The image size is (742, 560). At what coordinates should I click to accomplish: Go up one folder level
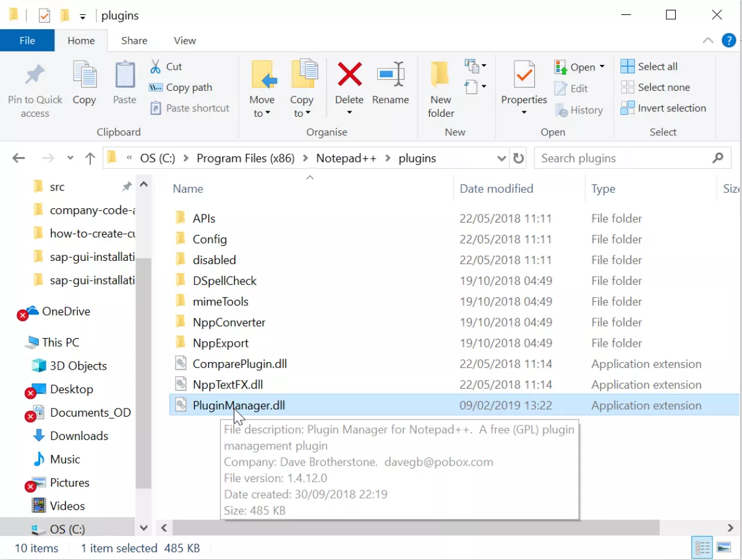point(90,158)
